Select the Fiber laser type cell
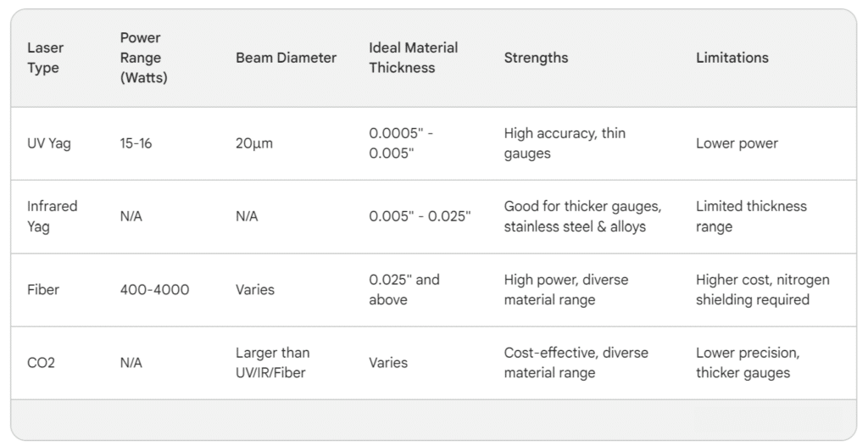Image resolution: width=868 pixels, height=446 pixels. point(42,289)
